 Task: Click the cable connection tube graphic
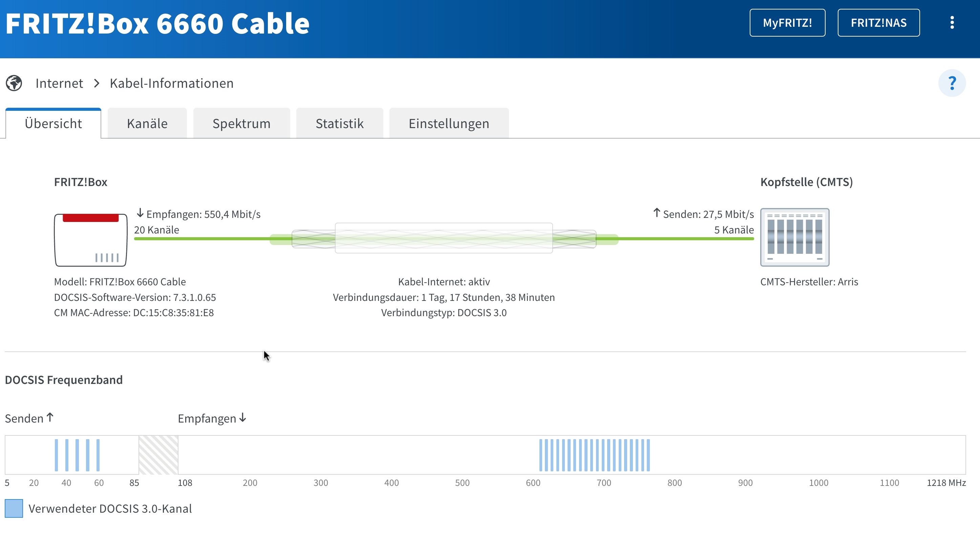point(444,239)
